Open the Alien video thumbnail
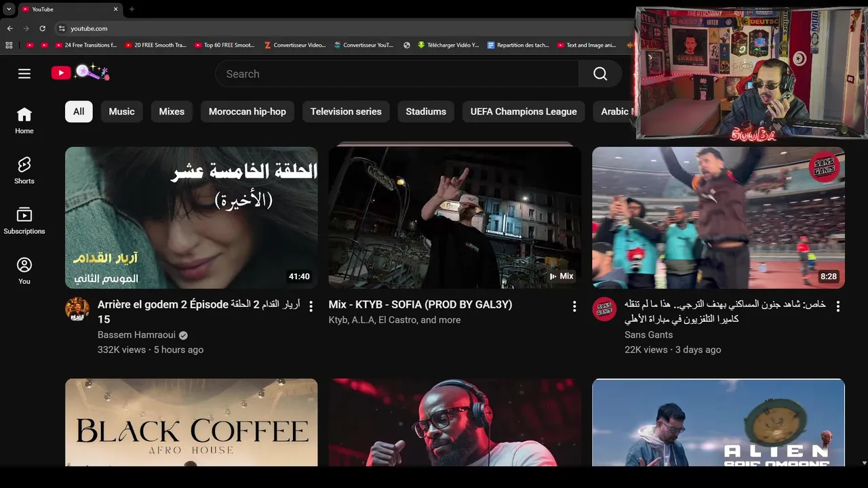The height and width of the screenshot is (488, 868). [718, 422]
